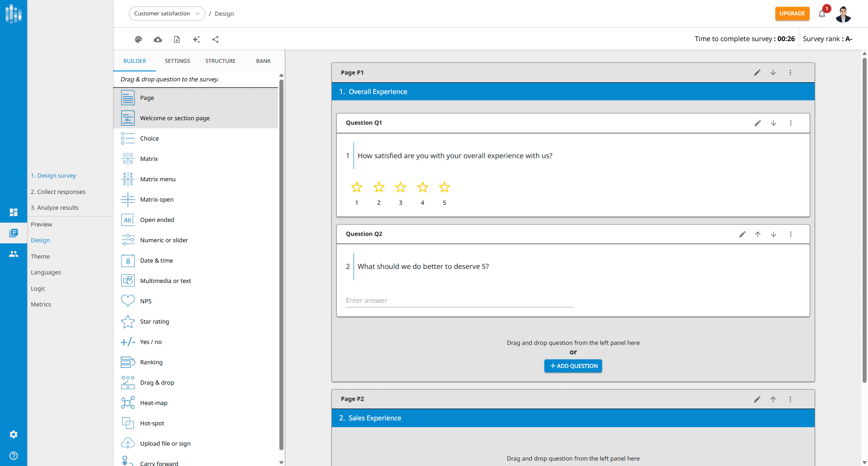Open Question Q2 more options menu
The image size is (868, 466).
click(x=791, y=234)
